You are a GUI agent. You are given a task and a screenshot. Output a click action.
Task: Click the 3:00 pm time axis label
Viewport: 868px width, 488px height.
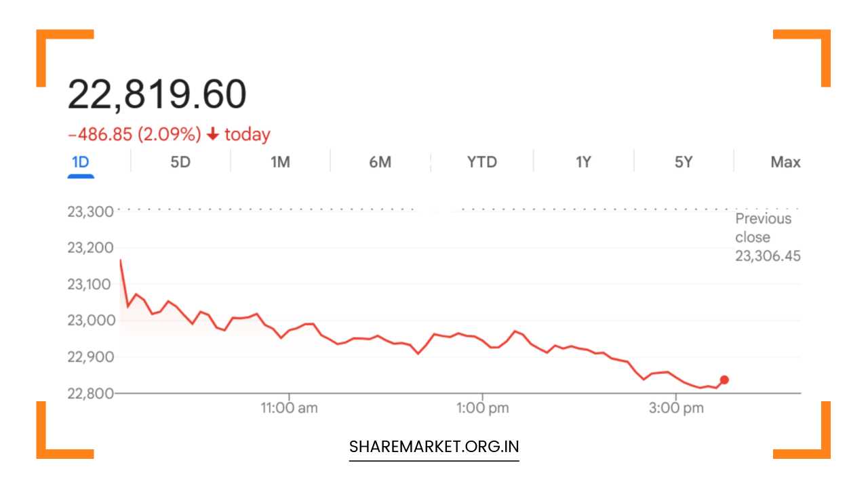point(675,408)
